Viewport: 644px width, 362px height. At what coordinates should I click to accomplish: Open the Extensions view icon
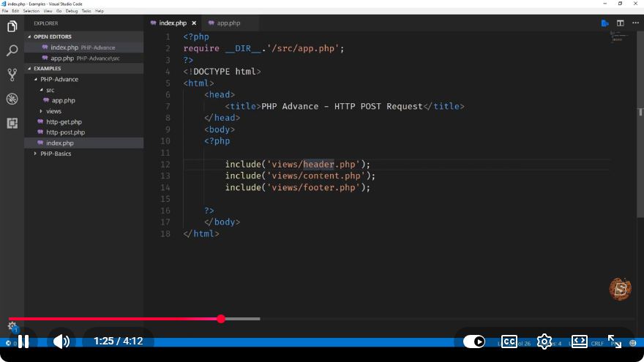tap(12, 123)
